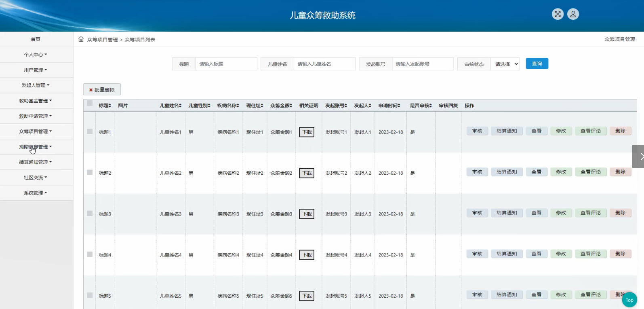Screen dimensions: 644x309
Task: Click 下载 button in 标题1 row
Action: (307, 132)
